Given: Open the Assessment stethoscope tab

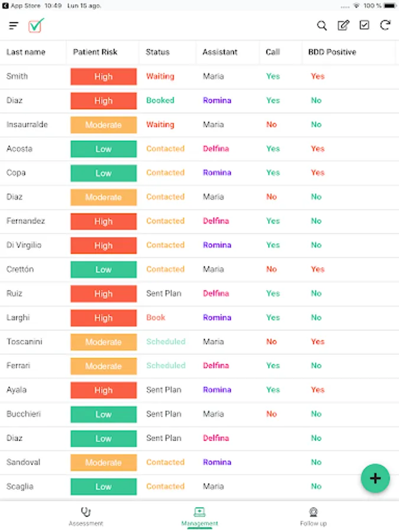Looking at the screenshot, I should pos(86,517).
